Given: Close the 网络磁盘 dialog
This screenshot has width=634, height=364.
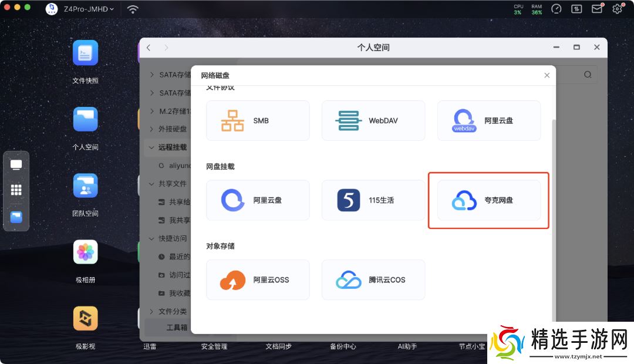Looking at the screenshot, I should point(547,75).
